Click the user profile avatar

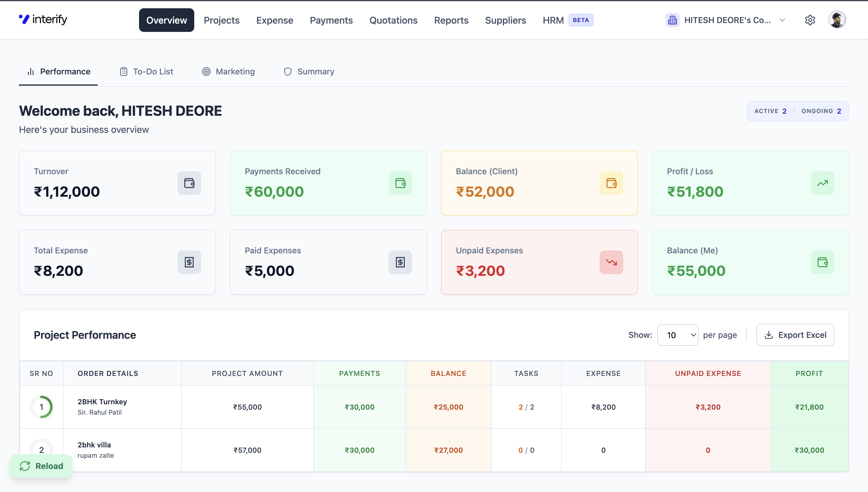837,20
